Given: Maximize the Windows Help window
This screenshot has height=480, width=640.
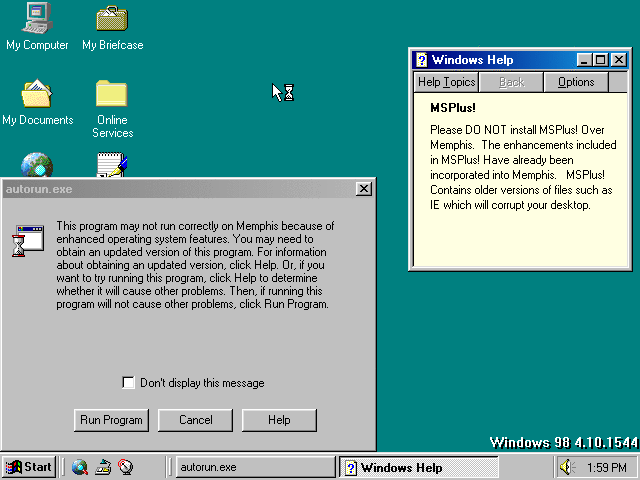Looking at the screenshot, I should tap(600, 60).
